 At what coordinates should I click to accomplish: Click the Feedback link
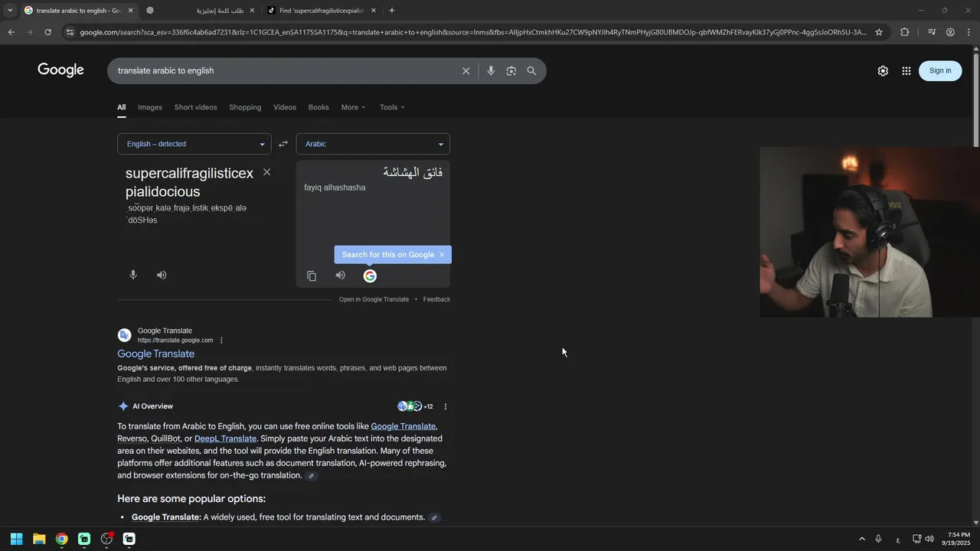(436, 299)
